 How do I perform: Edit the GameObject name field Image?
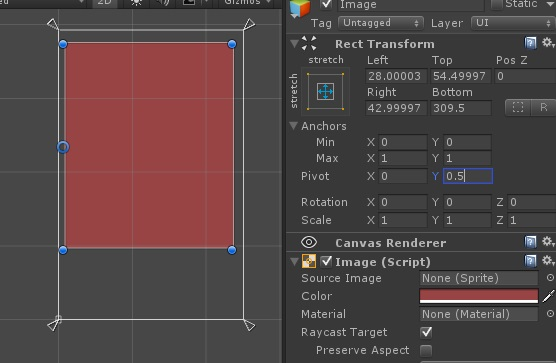coord(411,5)
